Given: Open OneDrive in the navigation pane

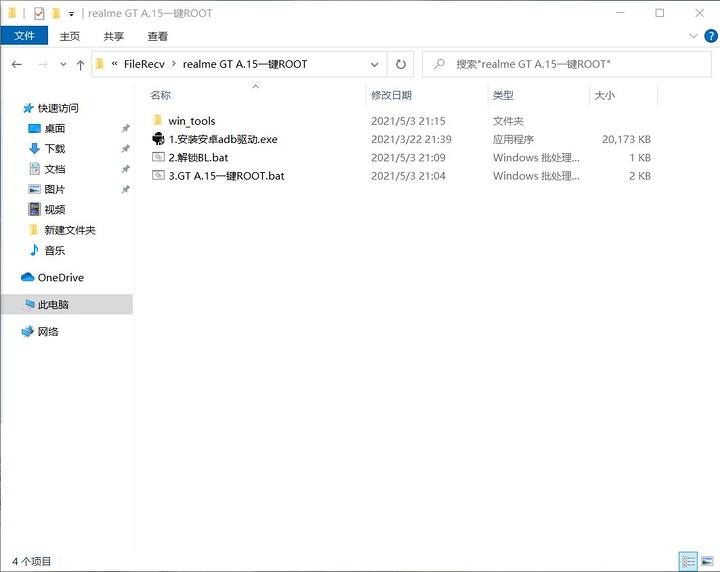Looking at the screenshot, I should point(61,277).
